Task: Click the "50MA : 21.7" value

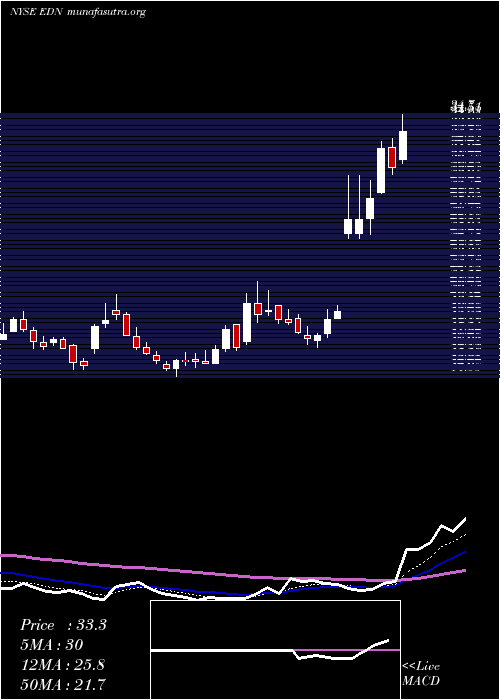Action: (63, 684)
